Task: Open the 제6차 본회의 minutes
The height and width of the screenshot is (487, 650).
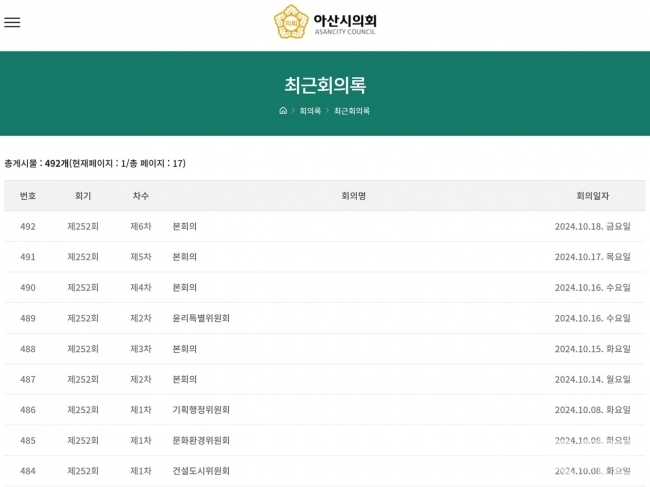Action: click(x=185, y=226)
